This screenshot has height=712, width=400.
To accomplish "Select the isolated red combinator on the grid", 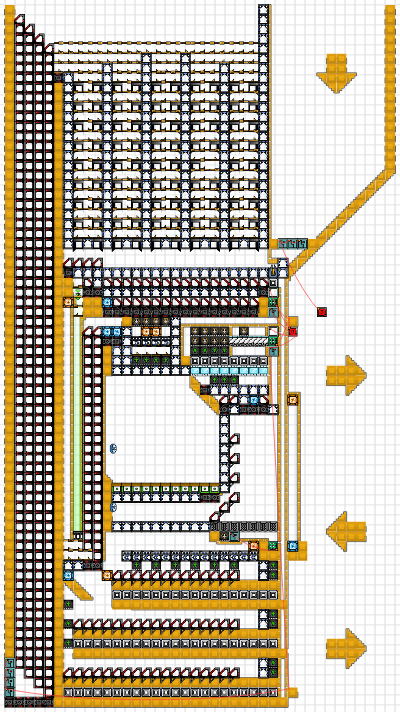I will pyautogui.click(x=322, y=312).
